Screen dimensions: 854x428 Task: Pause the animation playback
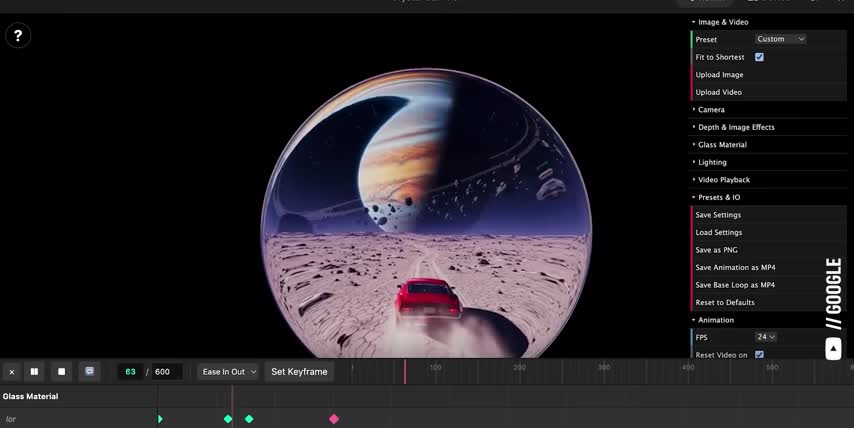coord(34,372)
